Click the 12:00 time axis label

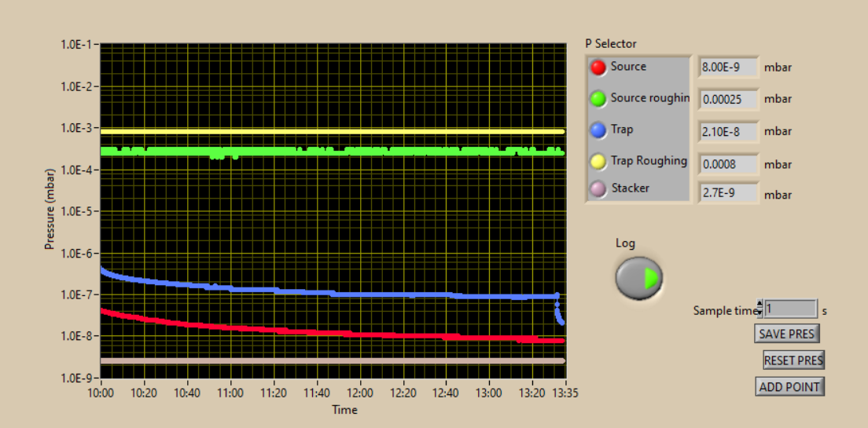coord(360,393)
